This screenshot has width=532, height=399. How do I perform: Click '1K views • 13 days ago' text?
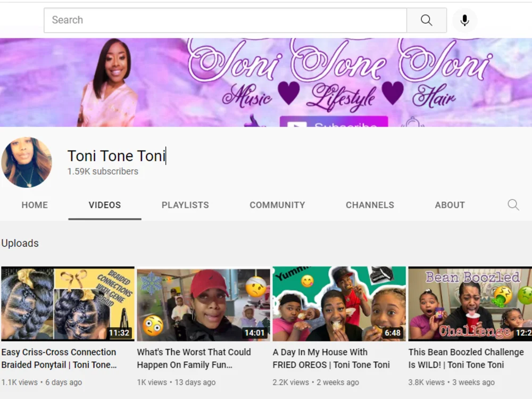pos(177,383)
